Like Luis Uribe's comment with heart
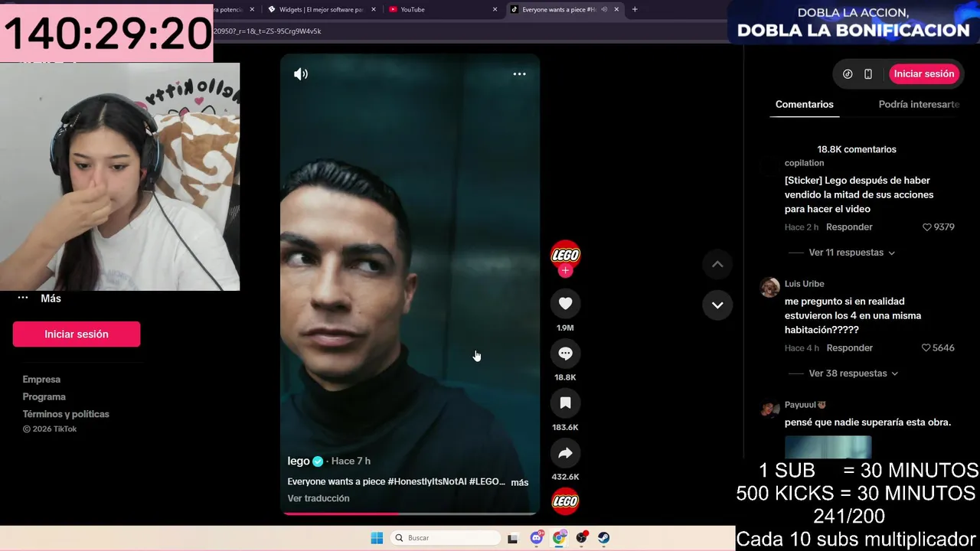The height and width of the screenshot is (551, 980). click(x=926, y=348)
